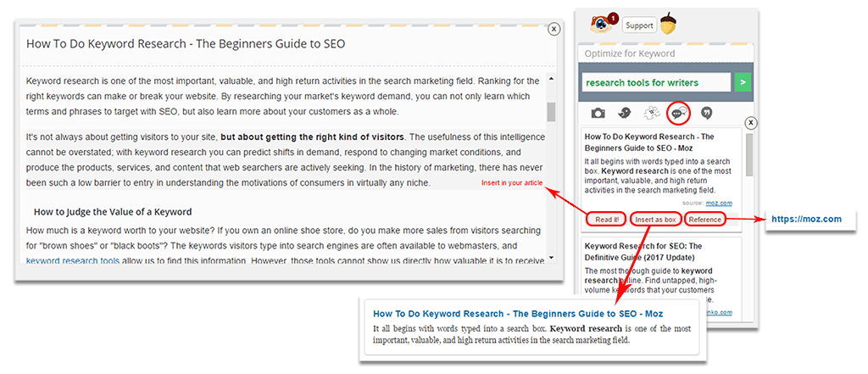This screenshot has height=374, width=868.
Task: Click the article reader scrollbar thumb
Action: pos(551,111)
